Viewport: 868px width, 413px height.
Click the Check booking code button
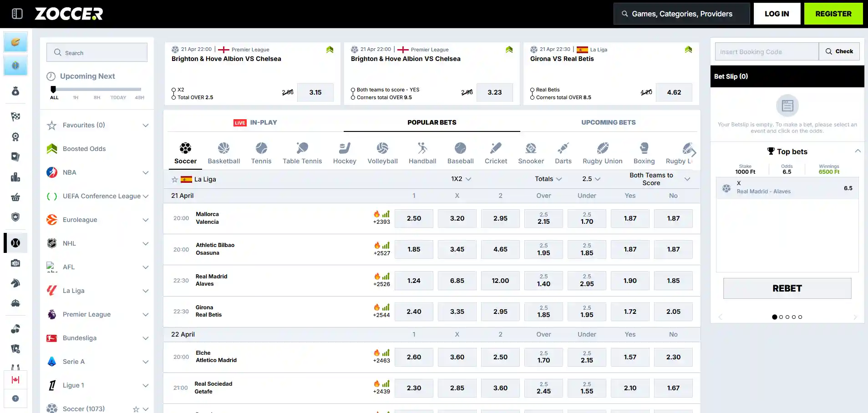[839, 51]
